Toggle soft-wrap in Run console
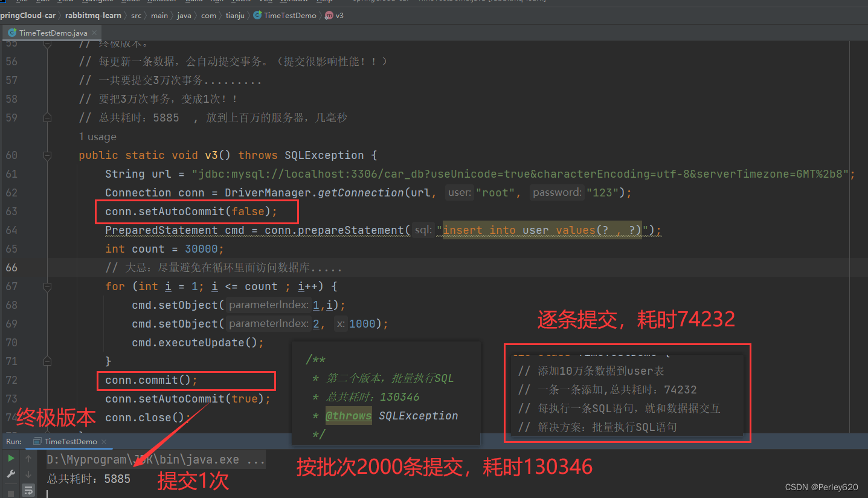868x498 pixels. pyautogui.click(x=28, y=491)
